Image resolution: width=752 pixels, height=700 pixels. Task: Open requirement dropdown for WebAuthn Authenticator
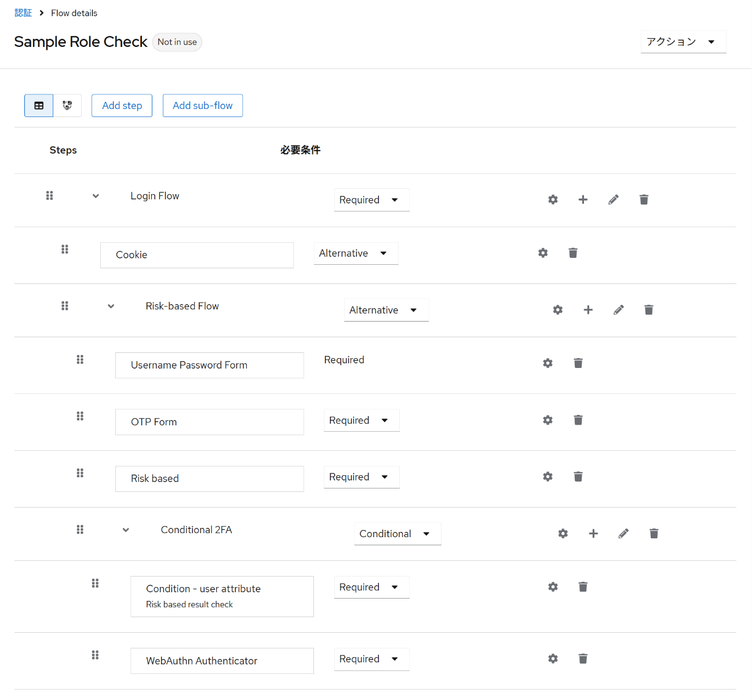372,659
